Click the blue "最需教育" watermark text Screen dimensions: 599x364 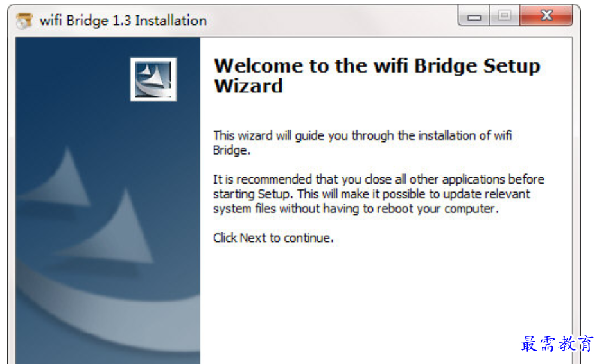click(557, 344)
